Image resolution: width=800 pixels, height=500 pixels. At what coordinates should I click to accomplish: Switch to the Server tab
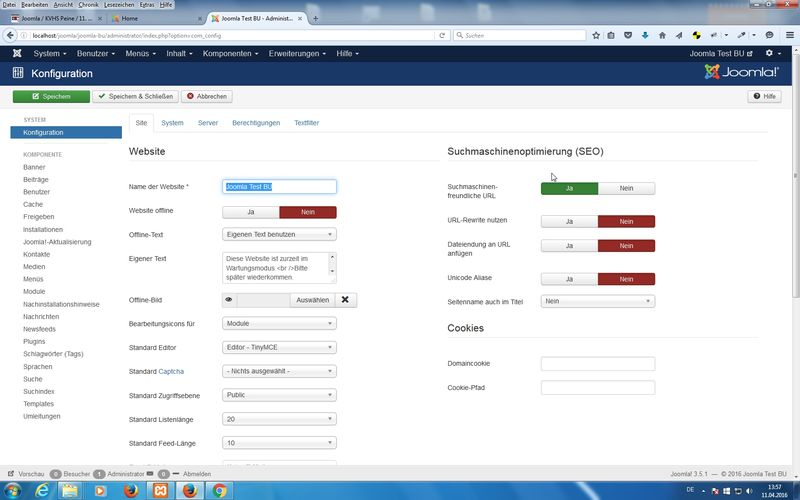pyautogui.click(x=208, y=123)
